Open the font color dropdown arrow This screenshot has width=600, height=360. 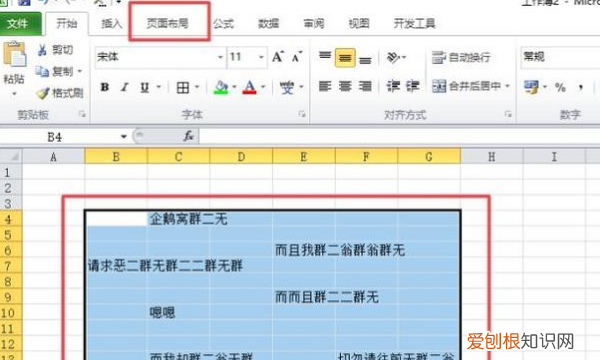(x=263, y=87)
